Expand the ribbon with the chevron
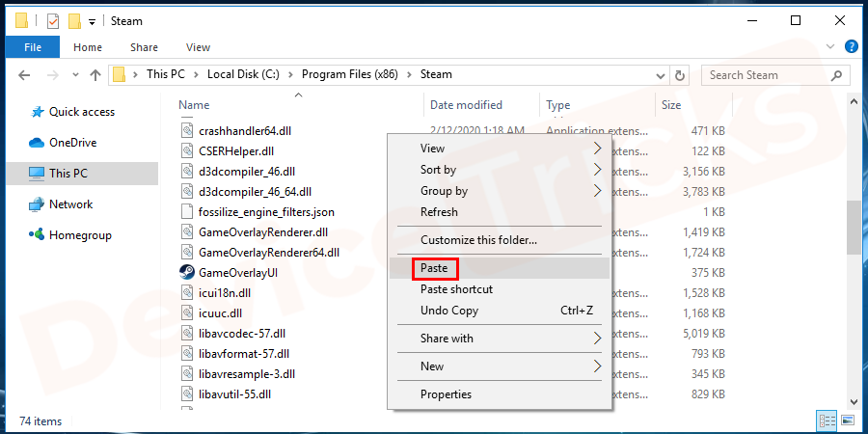The height and width of the screenshot is (434, 868). pyautogui.click(x=829, y=47)
